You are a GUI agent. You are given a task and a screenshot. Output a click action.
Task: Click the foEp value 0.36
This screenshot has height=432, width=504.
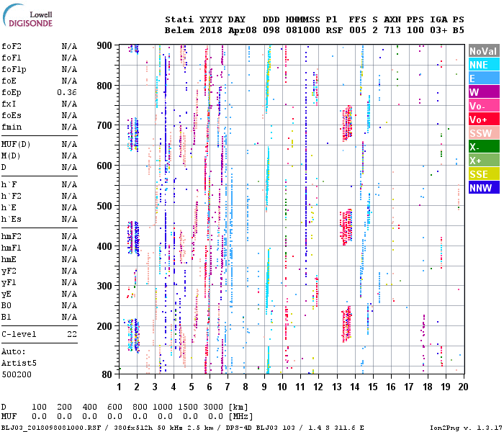pyautogui.click(x=67, y=93)
